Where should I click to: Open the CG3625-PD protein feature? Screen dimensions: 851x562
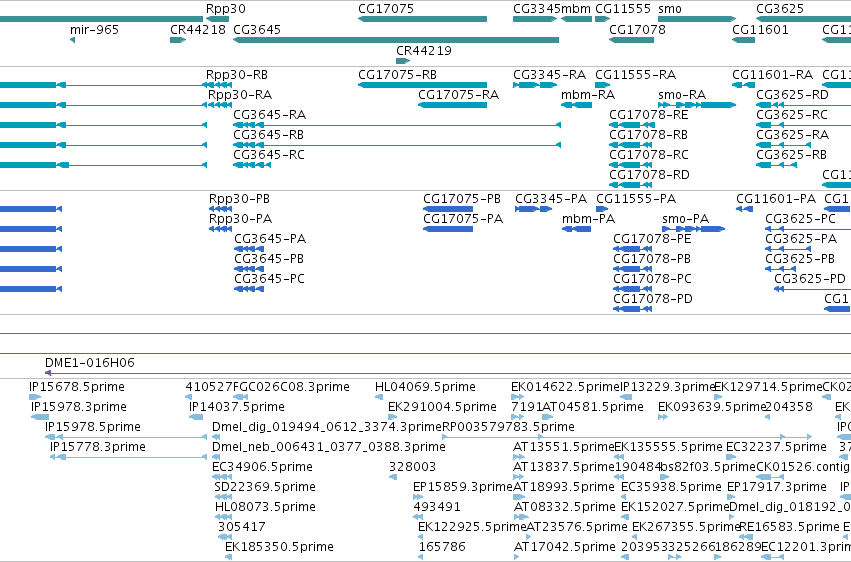(812, 289)
